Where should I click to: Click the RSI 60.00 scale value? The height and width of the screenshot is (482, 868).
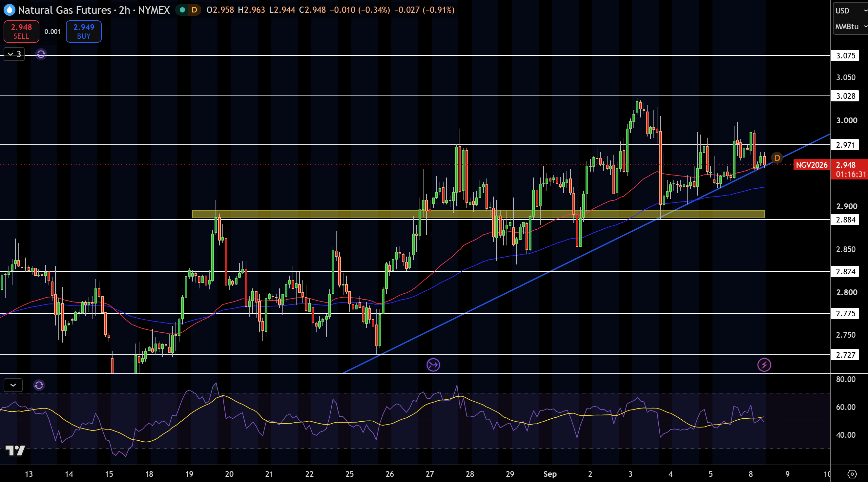point(846,407)
